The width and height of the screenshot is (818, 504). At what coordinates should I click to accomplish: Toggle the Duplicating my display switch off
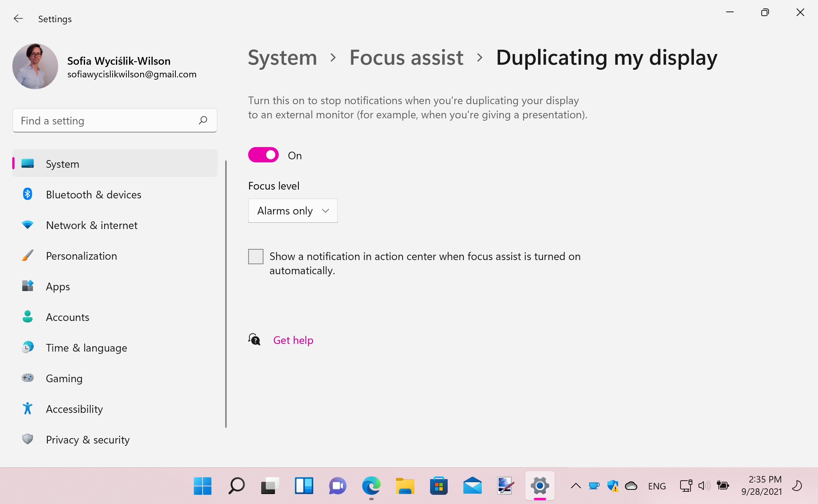[263, 155]
